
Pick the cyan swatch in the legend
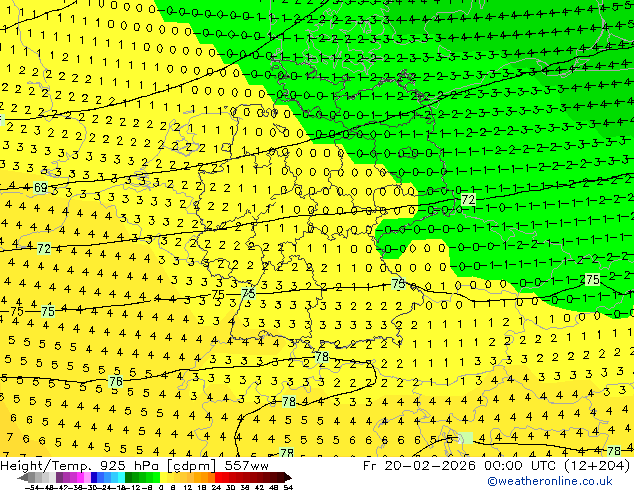coord(121,478)
